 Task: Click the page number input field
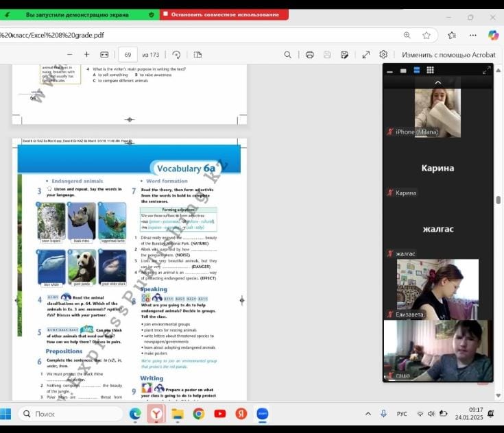[x=128, y=55]
